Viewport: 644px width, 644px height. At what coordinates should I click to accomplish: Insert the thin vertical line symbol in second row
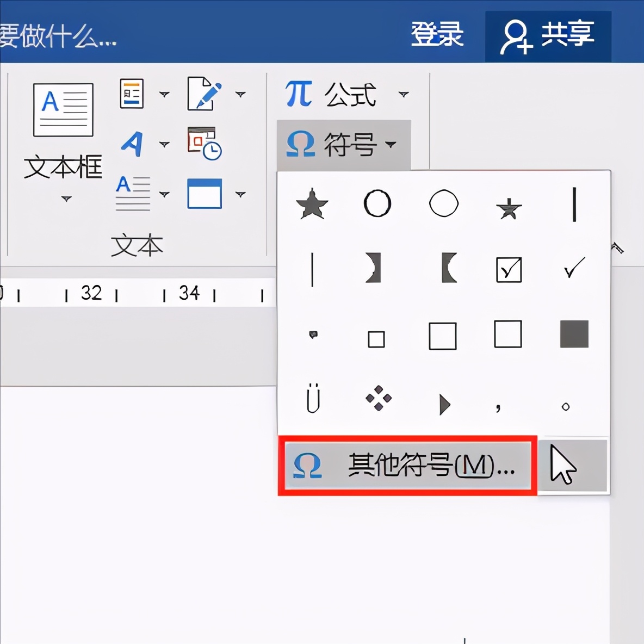(x=313, y=270)
